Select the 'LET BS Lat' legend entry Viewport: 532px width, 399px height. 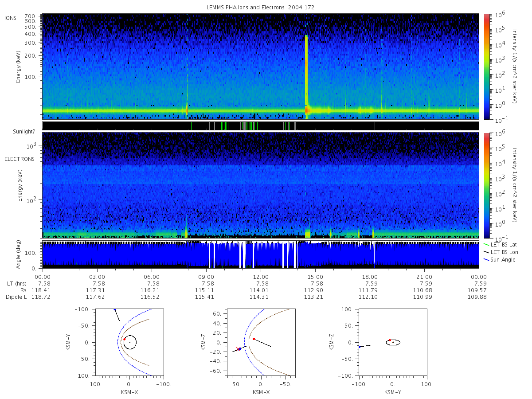[x=500, y=244]
